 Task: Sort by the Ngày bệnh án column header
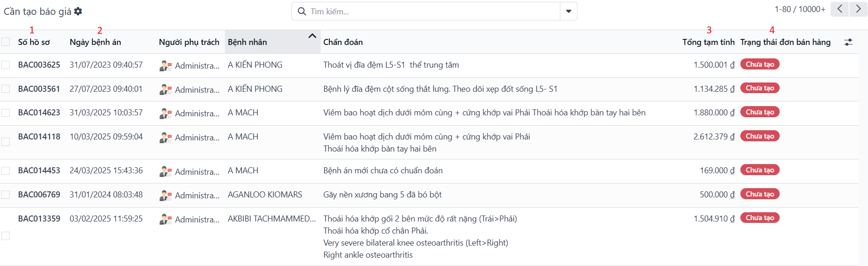point(95,42)
